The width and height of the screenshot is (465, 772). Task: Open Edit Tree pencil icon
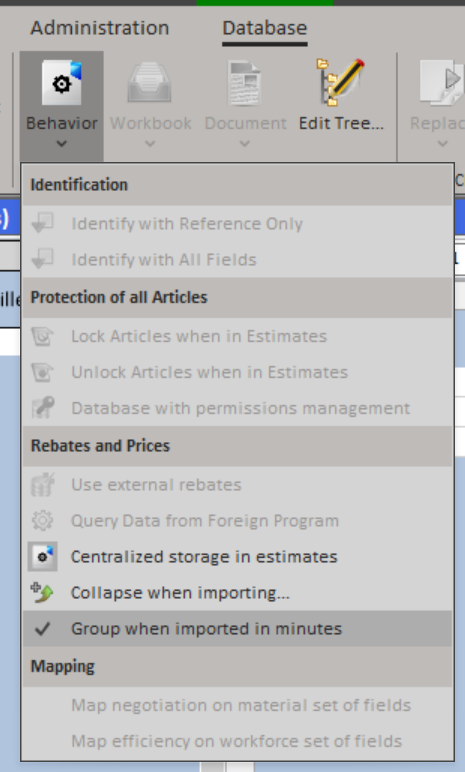click(x=340, y=82)
